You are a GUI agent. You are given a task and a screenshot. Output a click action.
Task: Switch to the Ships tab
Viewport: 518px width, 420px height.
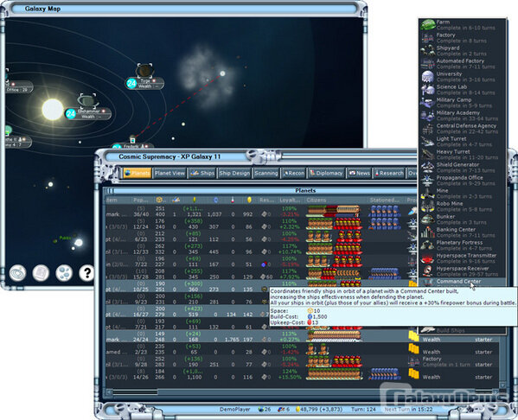pyautogui.click(x=202, y=173)
